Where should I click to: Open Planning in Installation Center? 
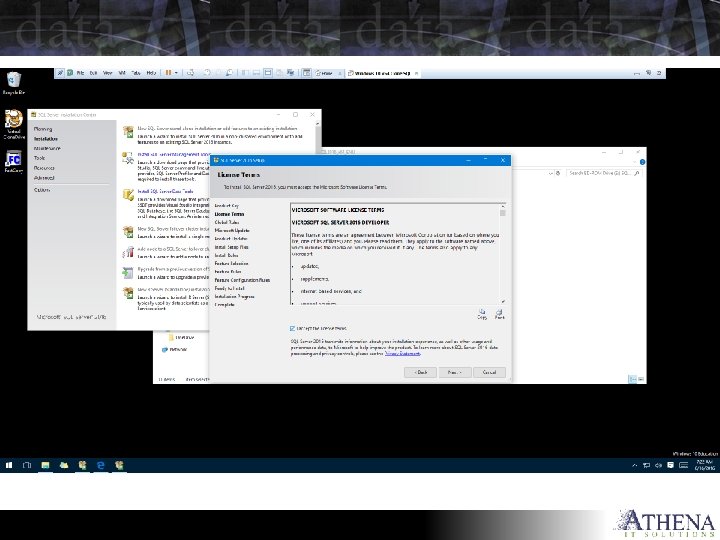click(x=43, y=129)
